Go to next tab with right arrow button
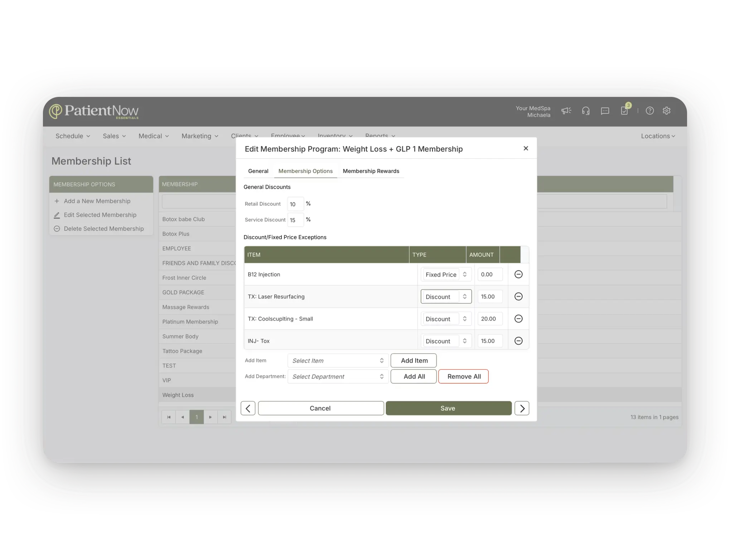This screenshot has width=730, height=560. coord(522,408)
